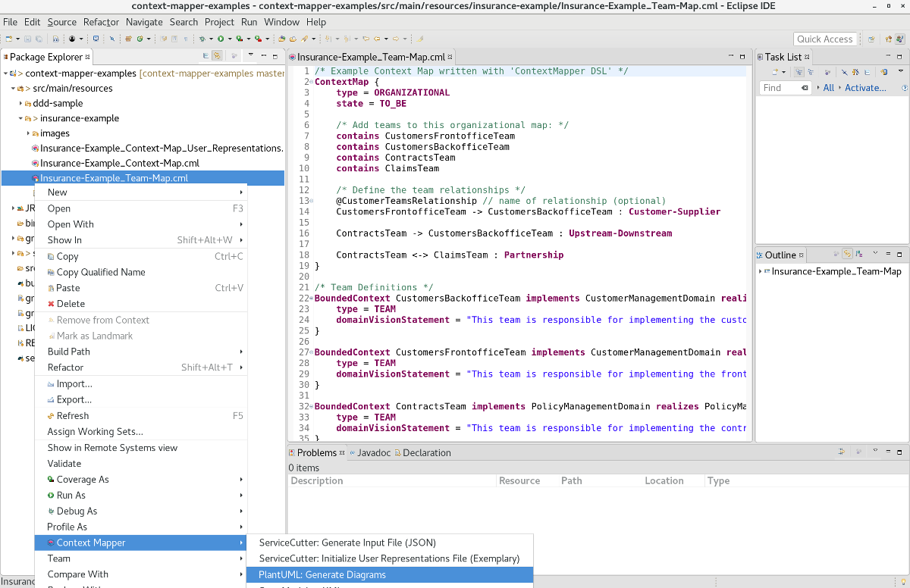
Task: Fold the ContextMap block at line 2
Action: [x=311, y=82]
